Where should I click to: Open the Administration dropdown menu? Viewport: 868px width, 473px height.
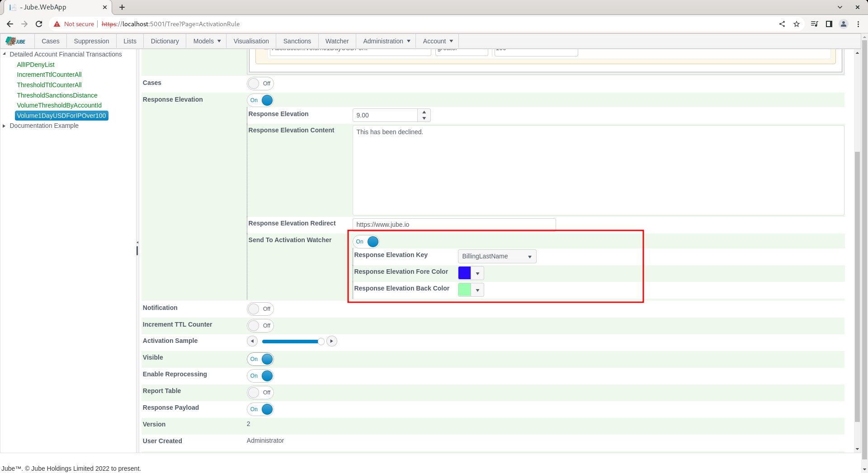[386, 41]
